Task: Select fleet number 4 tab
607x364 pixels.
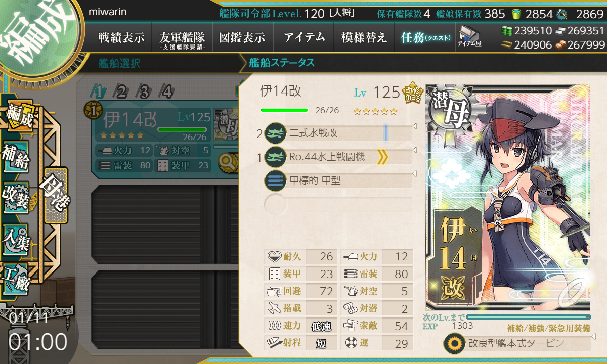Action: 167,92
